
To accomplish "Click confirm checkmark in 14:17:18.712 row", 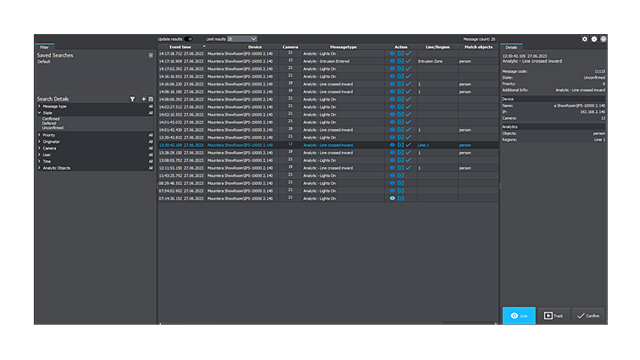I will (x=408, y=53).
